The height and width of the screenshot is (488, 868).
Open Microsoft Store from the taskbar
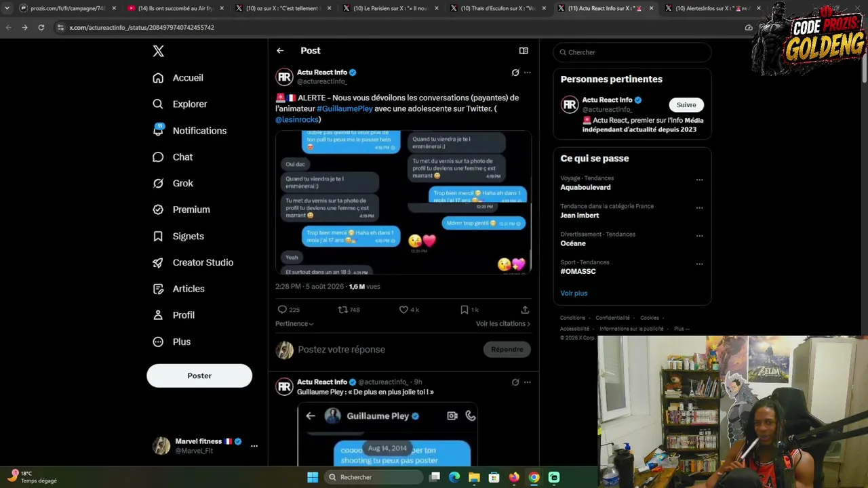(494, 477)
